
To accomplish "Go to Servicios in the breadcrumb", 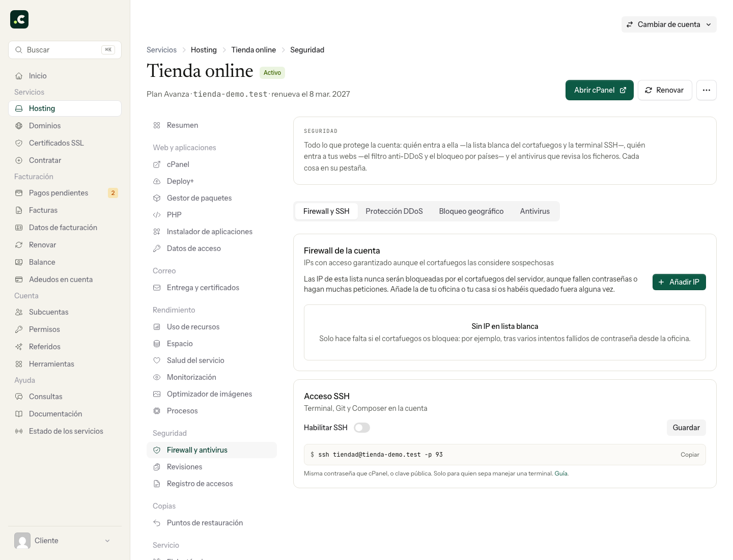I will [x=161, y=50].
